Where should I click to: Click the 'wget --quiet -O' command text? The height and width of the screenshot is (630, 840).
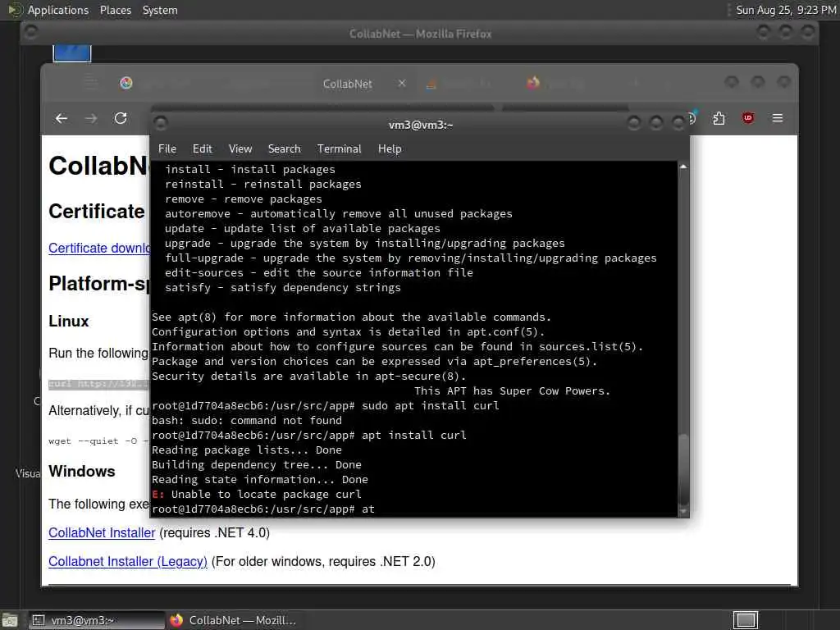pos(98,441)
